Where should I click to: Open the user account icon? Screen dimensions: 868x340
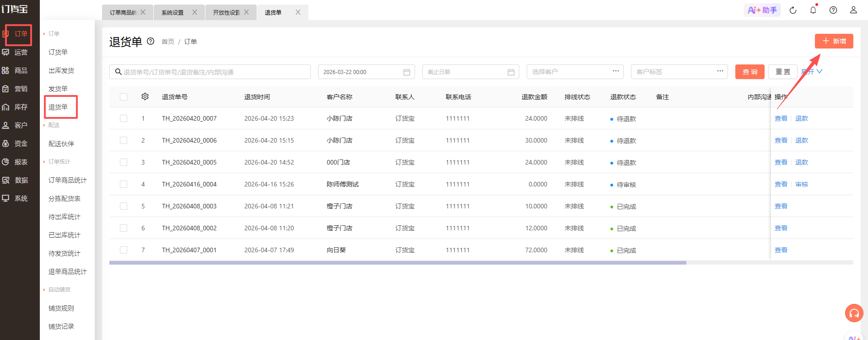click(x=853, y=10)
